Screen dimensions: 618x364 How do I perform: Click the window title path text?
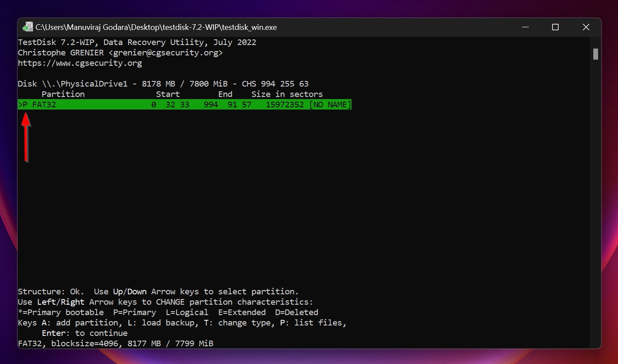pyautogui.click(x=156, y=27)
